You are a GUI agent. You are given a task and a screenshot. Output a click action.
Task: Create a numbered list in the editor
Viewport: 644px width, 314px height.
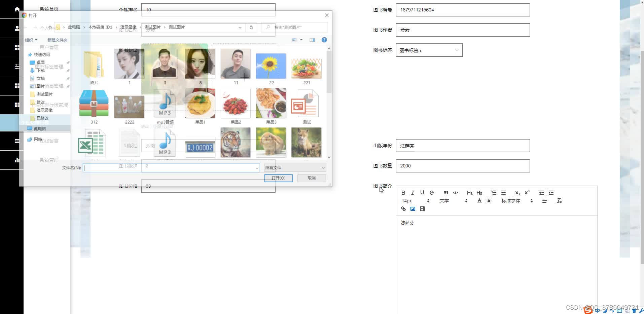coord(494,193)
